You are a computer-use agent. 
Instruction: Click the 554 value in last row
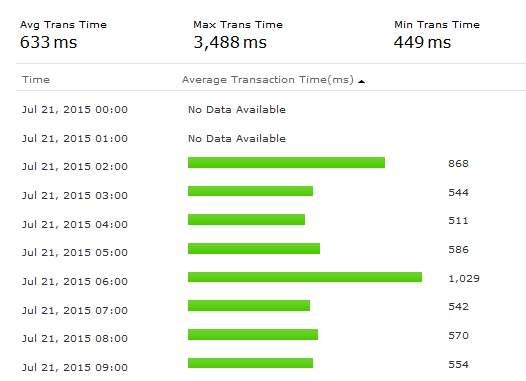[458, 365]
